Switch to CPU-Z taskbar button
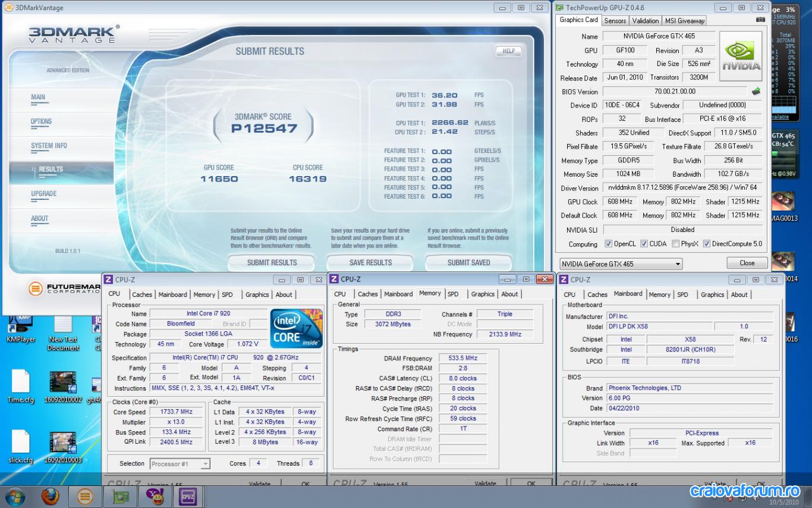812x508 pixels. [188, 496]
